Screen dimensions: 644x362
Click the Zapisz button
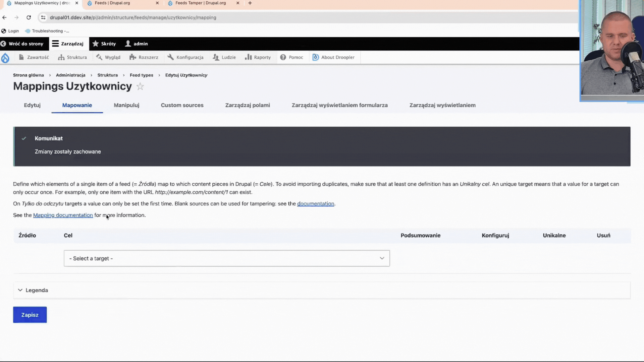30,315
